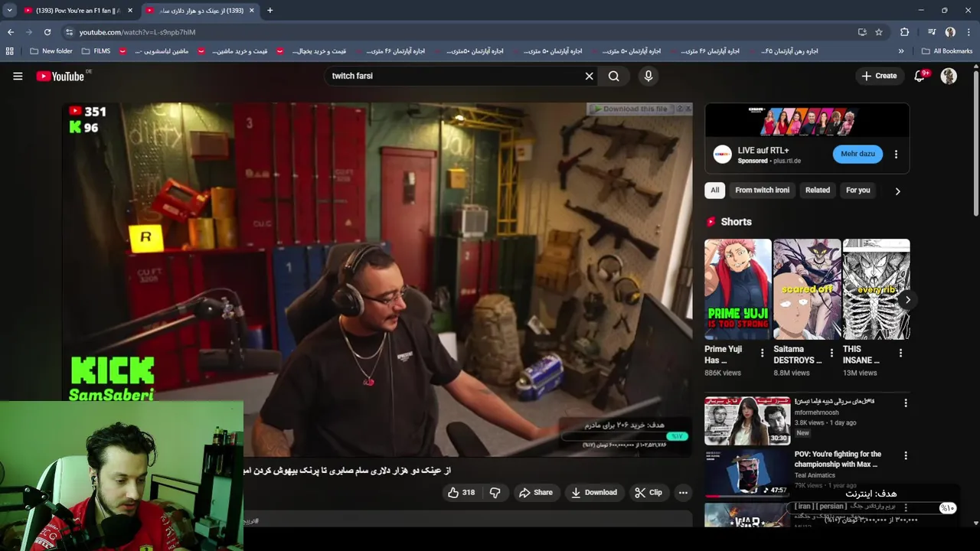View site information icon in address bar
Image resolution: width=980 pixels, height=551 pixels.
point(69,32)
